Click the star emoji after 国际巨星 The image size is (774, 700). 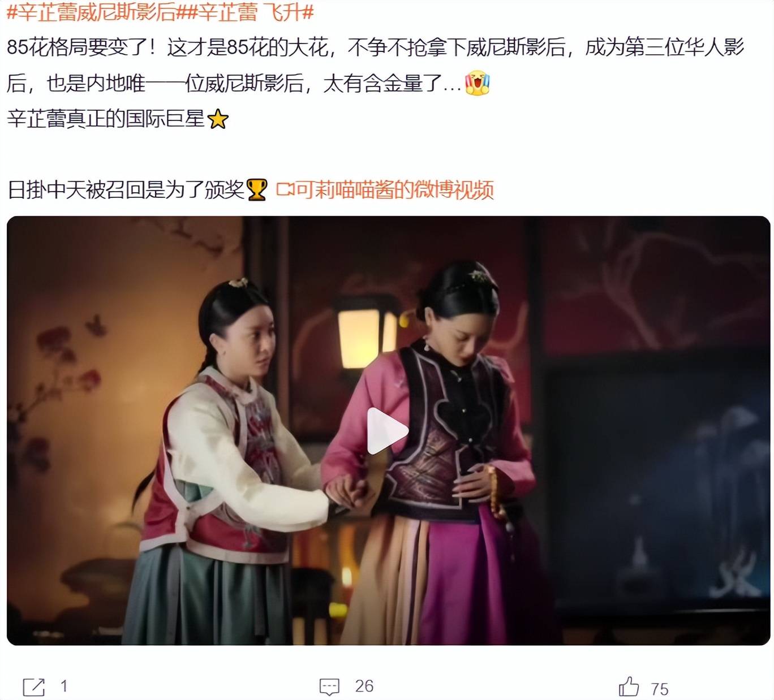pyautogui.click(x=218, y=119)
